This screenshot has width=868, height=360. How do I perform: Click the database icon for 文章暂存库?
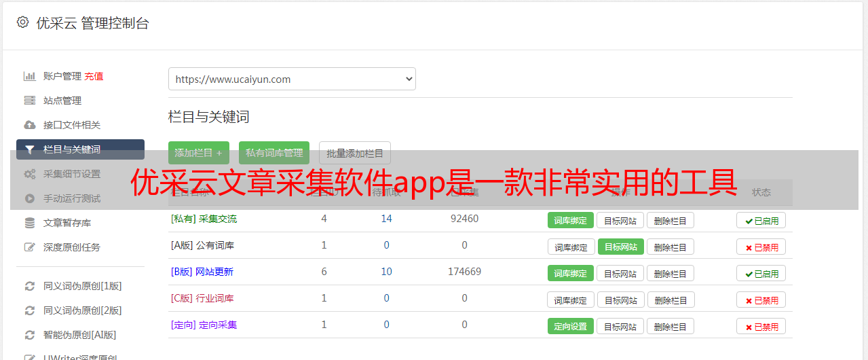click(29, 223)
